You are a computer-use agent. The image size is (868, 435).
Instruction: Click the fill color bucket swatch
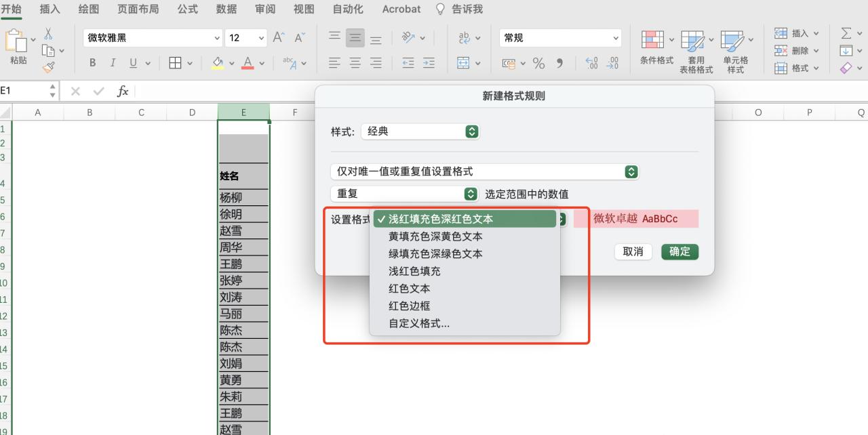point(218,63)
